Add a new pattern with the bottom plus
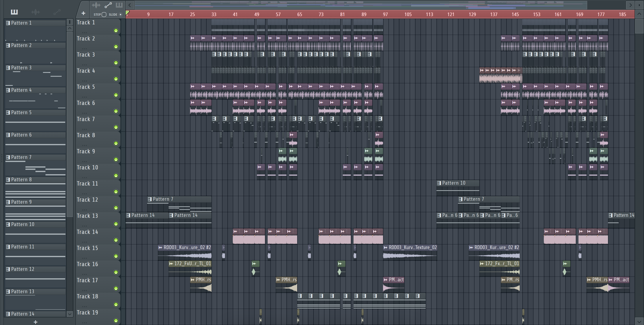The image size is (644, 325). pos(36,322)
